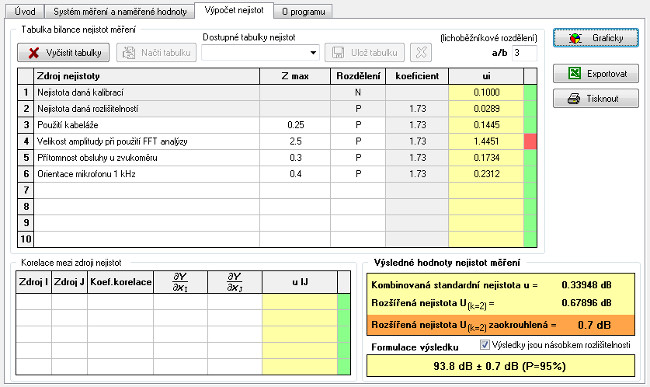The width and height of the screenshot is (650, 387).
Task: Click row header number 7
Action: pos(26,190)
